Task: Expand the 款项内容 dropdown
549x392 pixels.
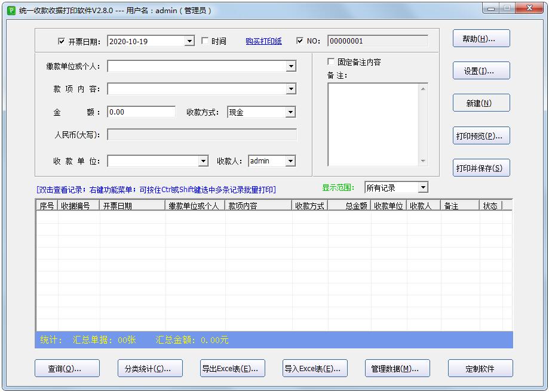Action: [291, 89]
